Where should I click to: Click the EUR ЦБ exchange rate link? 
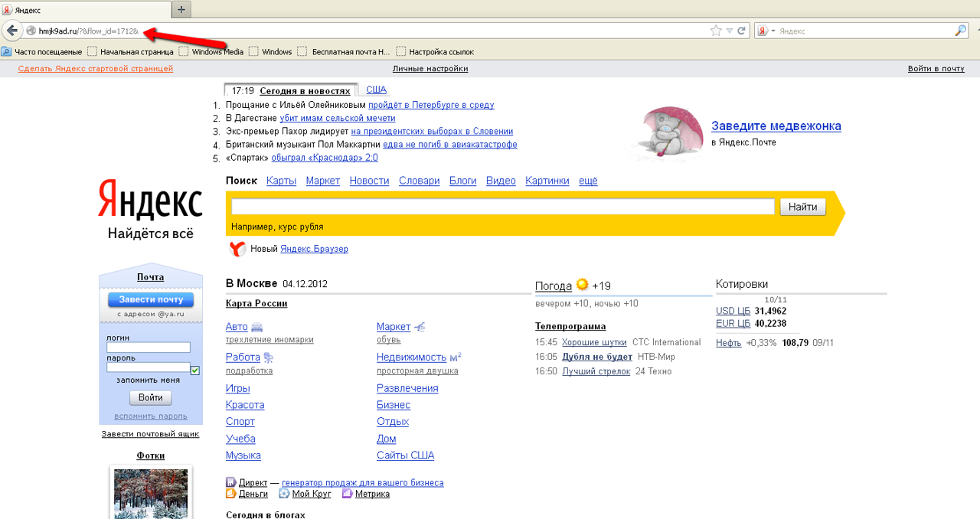click(x=733, y=323)
